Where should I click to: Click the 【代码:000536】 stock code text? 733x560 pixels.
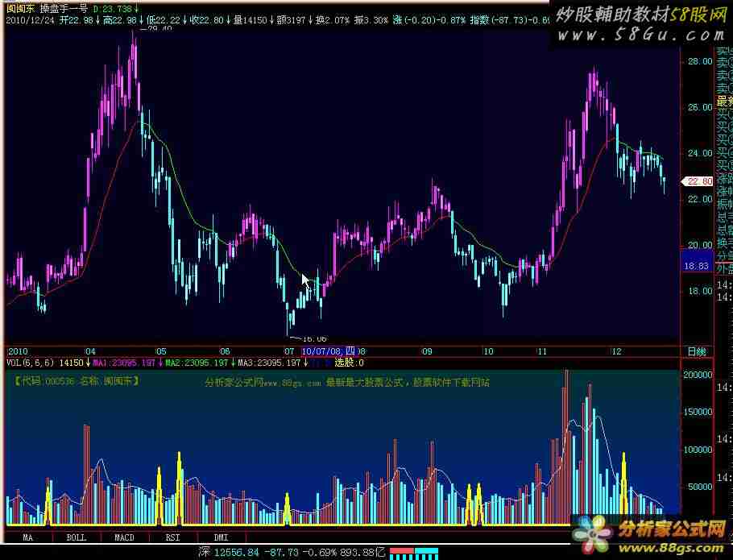tap(44, 381)
